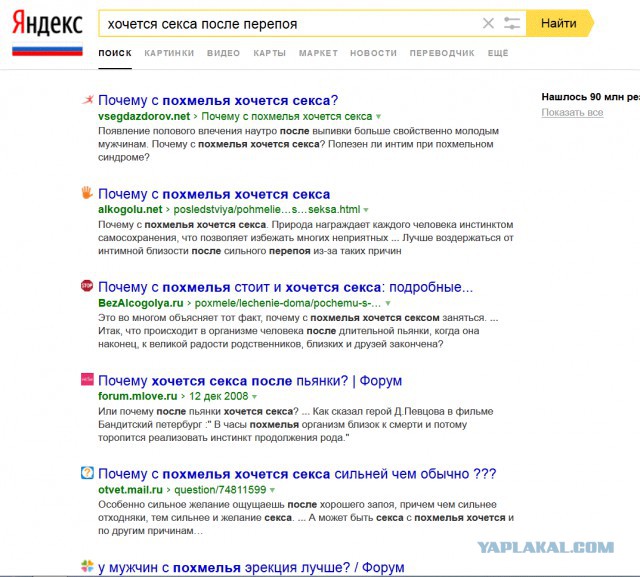Screen dimensions: 640x577
Task: Click snippet starting 'Это во многом объясняет'
Action: [298, 331]
